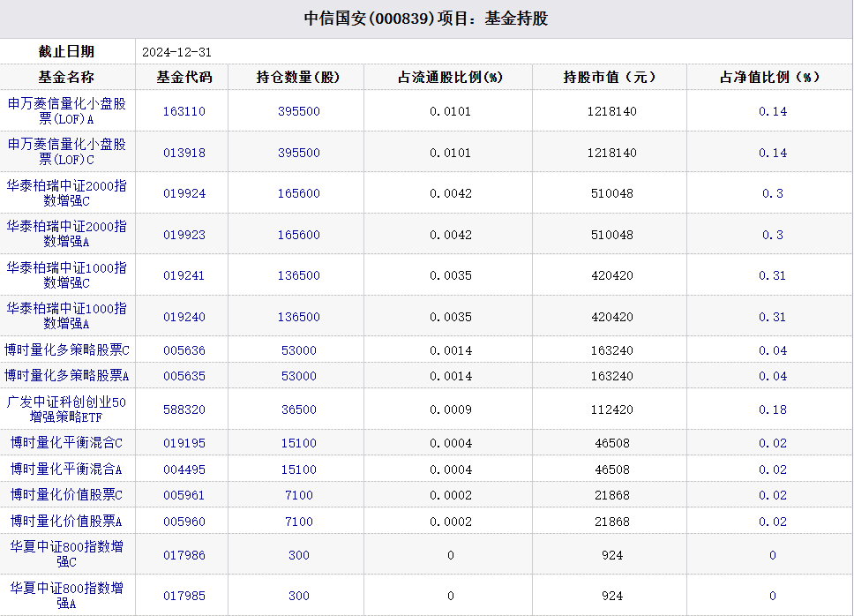854x616 pixels.
Task: Click holding quantity 36500 for fund 588320
Action: pyautogui.click(x=298, y=409)
